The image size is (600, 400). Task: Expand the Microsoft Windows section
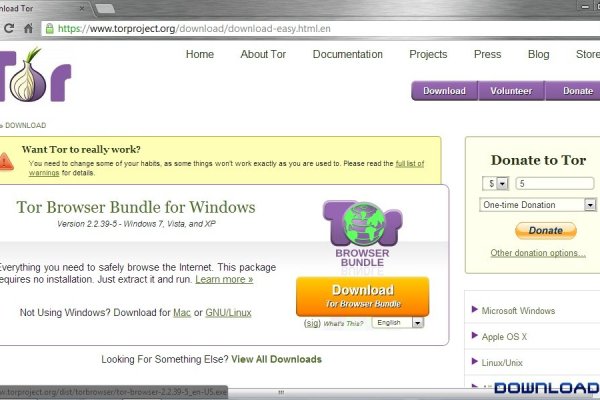tap(518, 310)
